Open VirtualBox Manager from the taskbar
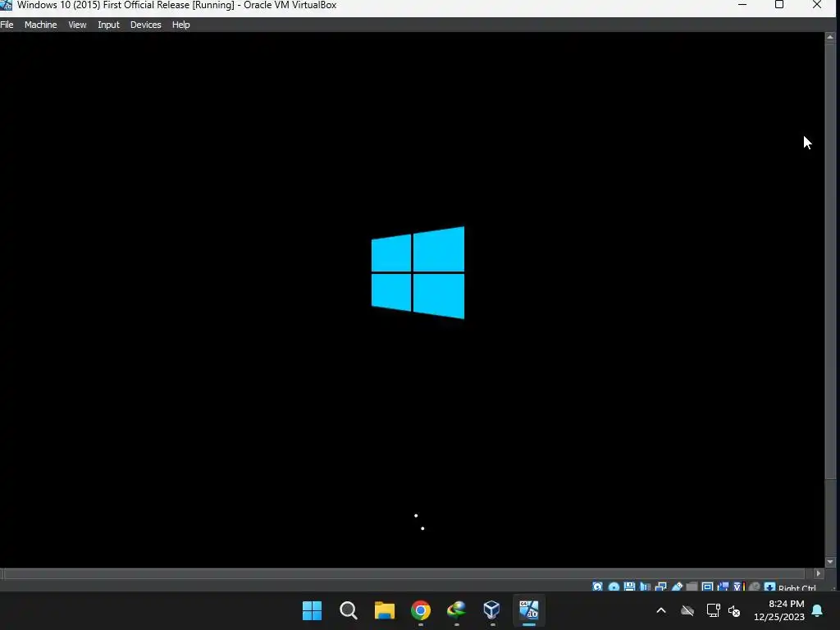The image size is (840, 630). 492,610
